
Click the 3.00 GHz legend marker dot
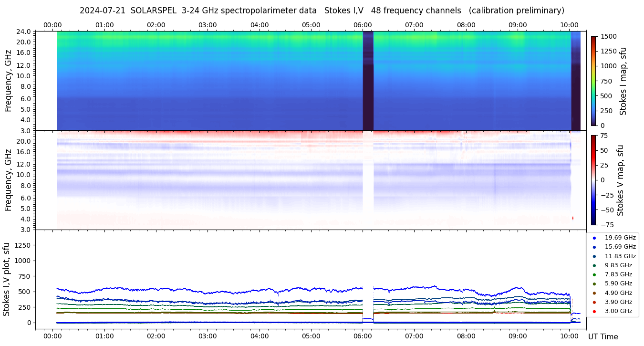(594, 311)
